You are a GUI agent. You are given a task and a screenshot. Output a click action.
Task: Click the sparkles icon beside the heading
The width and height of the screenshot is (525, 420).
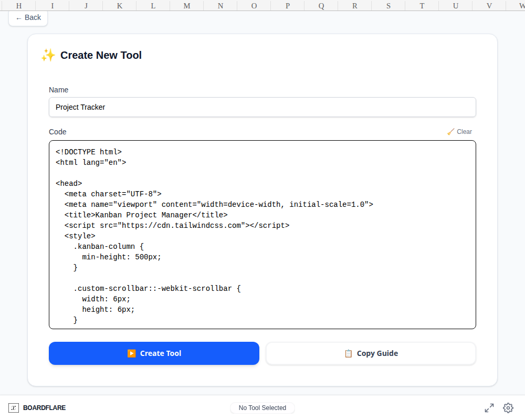(48, 55)
